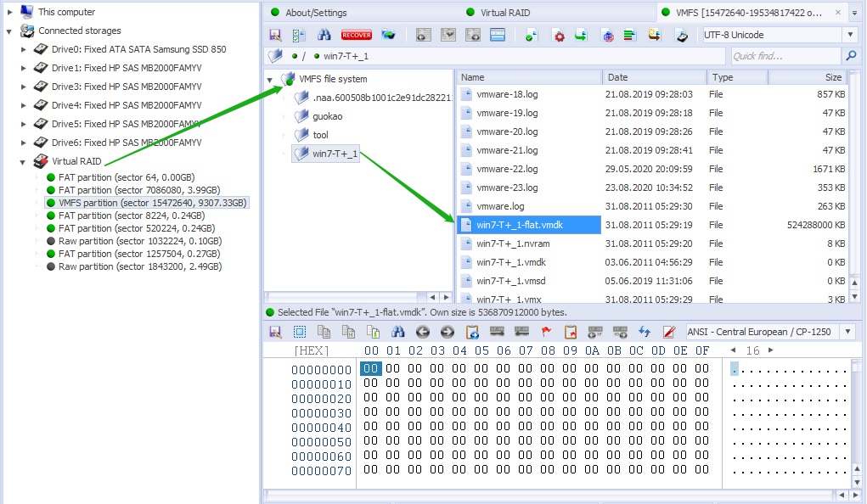
Task: Click the clipboard with red flag icon
Action: [571, 332]
